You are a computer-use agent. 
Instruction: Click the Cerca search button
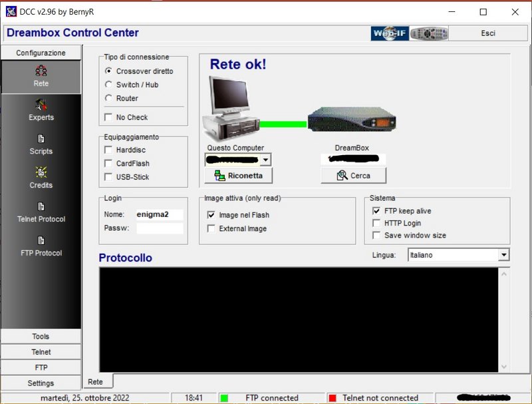click(353, 176)
